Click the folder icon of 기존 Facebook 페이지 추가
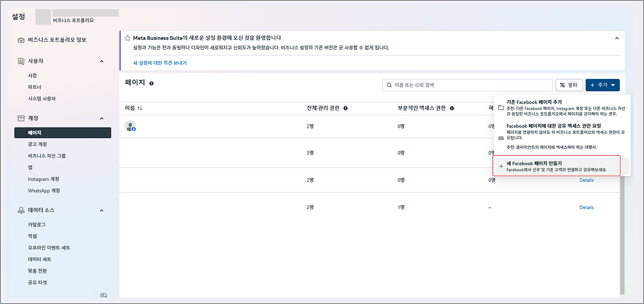The width and height of the screenshot is (644, 304). click(501, 108)
